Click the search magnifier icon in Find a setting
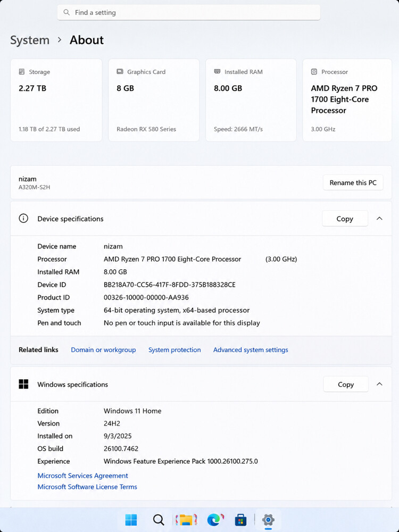399x532 pixels. (x=66, y=13)
